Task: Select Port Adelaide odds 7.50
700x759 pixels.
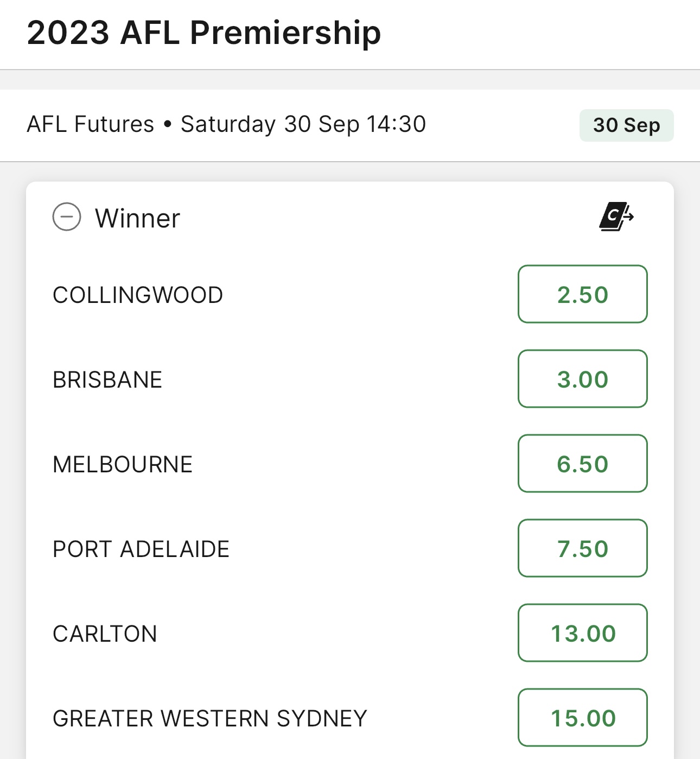Action: tap(583, 548)
